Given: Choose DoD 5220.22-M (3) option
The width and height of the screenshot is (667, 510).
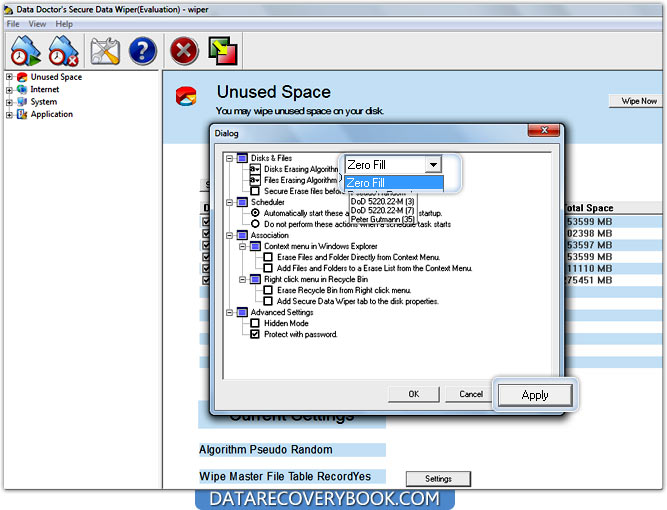Looking at the screenshot, I should pyautogui.click(x=382, y=201).
